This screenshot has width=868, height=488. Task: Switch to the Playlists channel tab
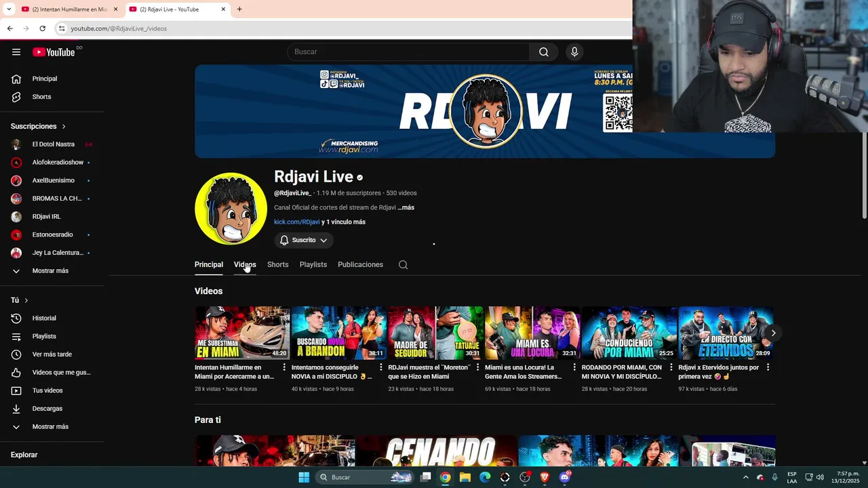click(313, 265)
